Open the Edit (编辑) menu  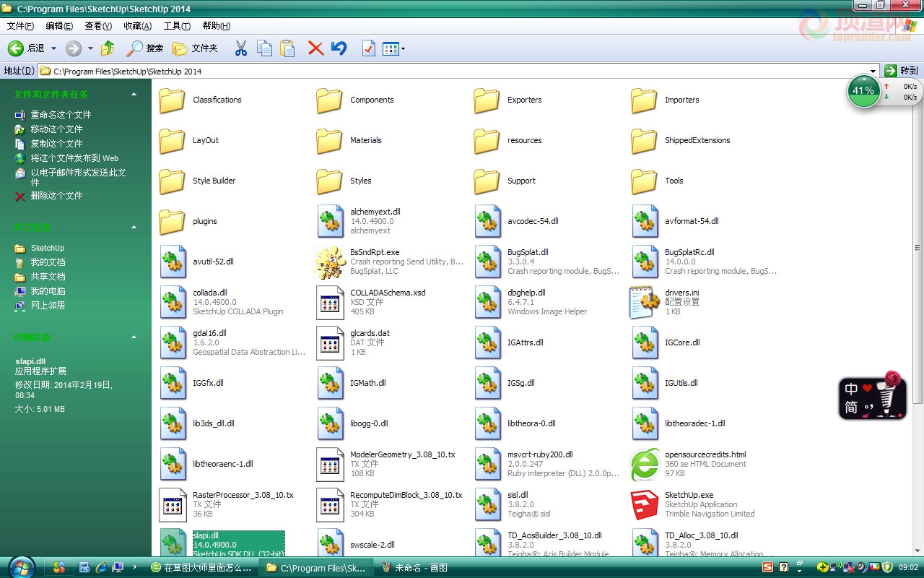(59, 26)
